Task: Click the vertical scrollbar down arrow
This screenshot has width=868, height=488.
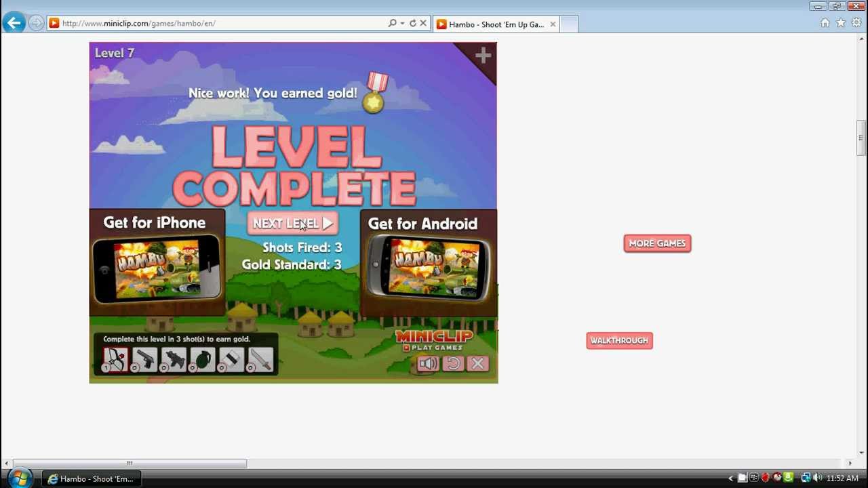Action: pos(861,453)
